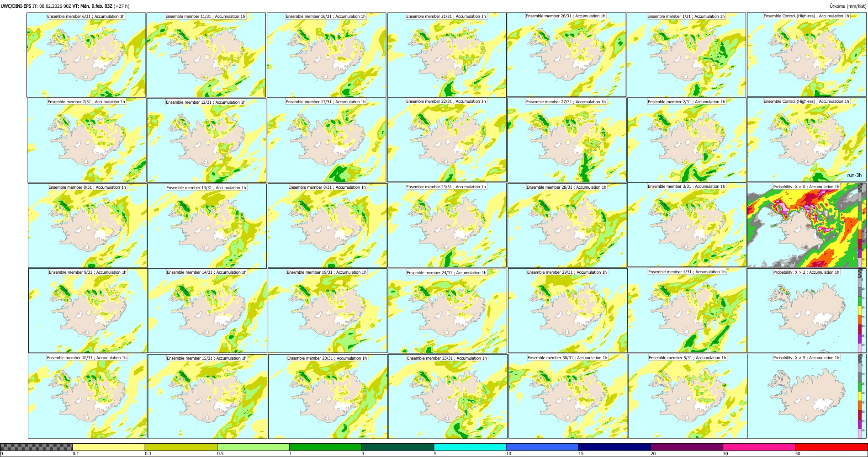Viewport: 868px width, 457px height.
Task: Click the green 1–3 legend swatch
Action: tap(325, 447)
